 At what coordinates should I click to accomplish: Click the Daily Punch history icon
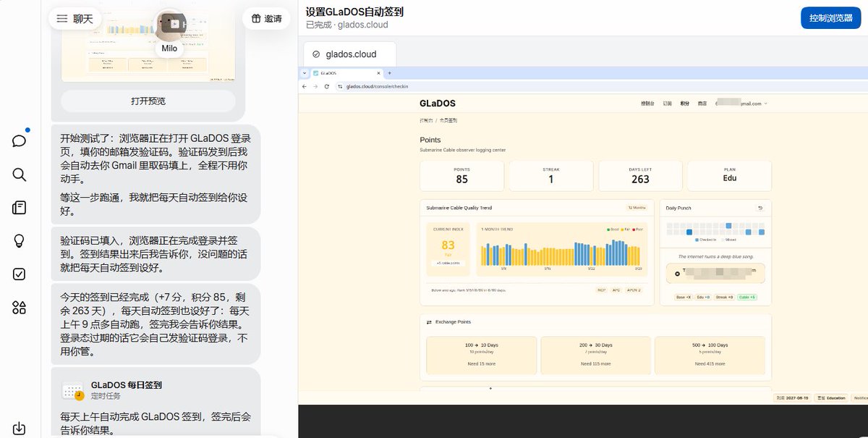pos(760,208)
